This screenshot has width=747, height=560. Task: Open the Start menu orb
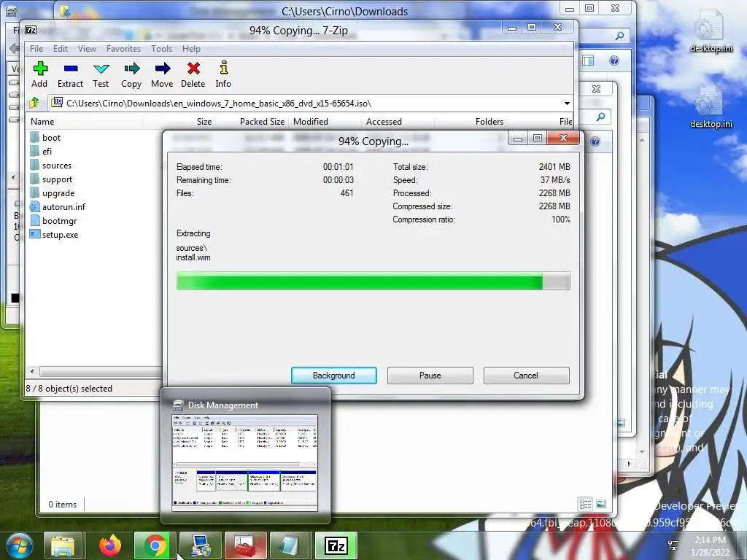(20, 545)
